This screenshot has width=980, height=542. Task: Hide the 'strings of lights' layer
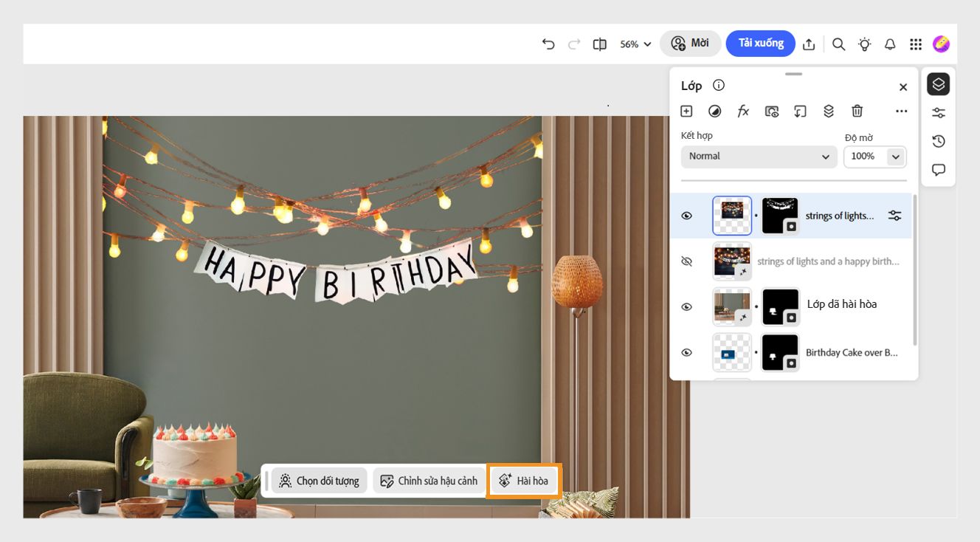pos(686,215)
